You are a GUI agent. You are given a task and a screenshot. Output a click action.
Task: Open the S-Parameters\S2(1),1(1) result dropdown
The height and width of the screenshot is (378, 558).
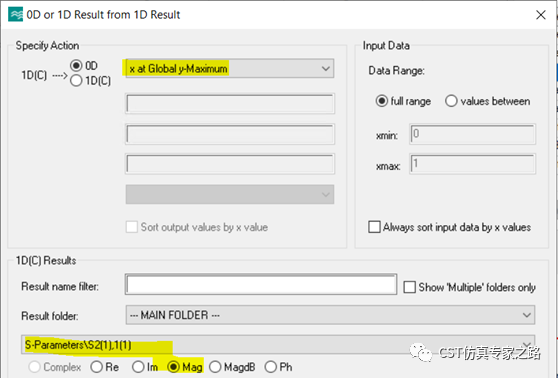278,345
